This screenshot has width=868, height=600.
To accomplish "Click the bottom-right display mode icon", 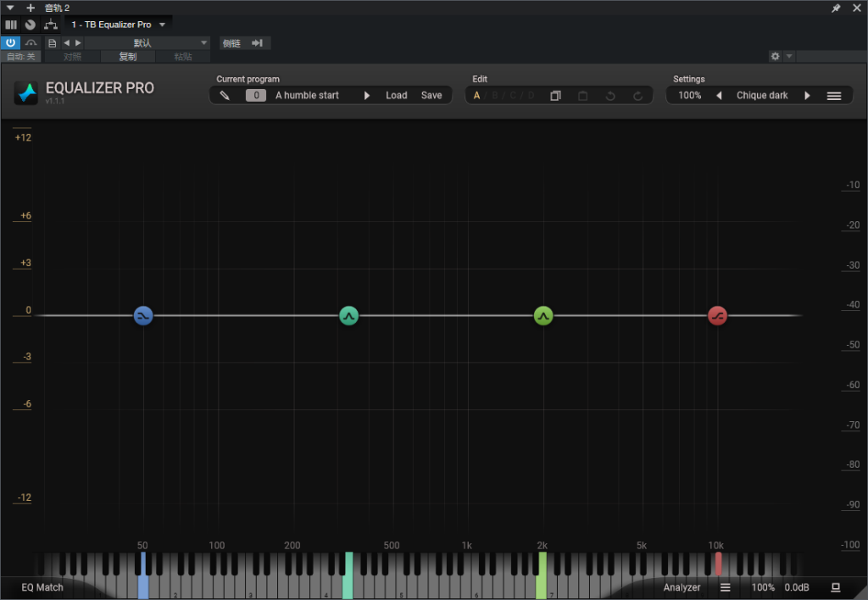I will (836, 587).
